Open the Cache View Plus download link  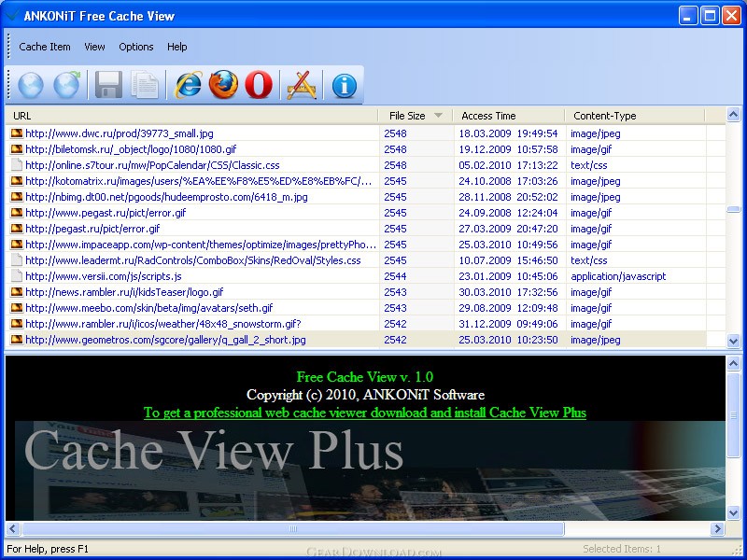(x=365, y=413)
